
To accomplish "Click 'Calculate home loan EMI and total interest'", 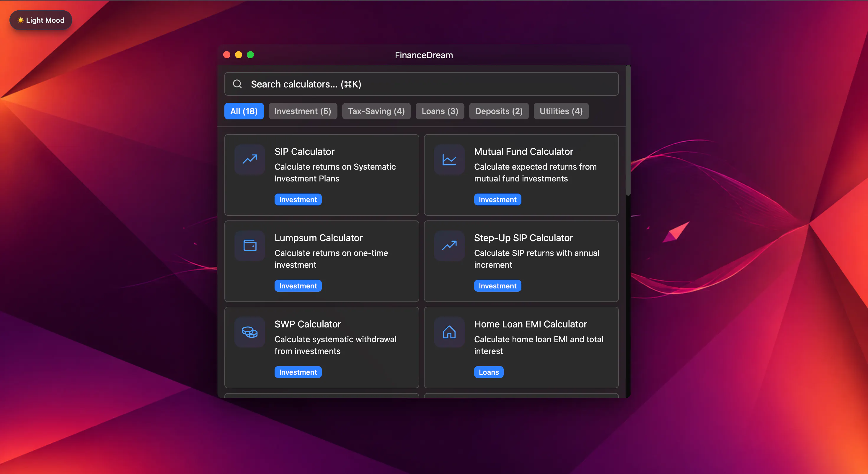I will [539, 345].
